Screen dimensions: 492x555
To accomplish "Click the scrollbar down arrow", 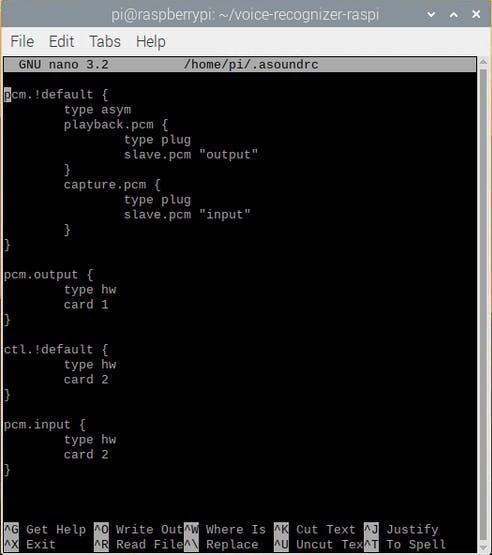I will 483,547.
